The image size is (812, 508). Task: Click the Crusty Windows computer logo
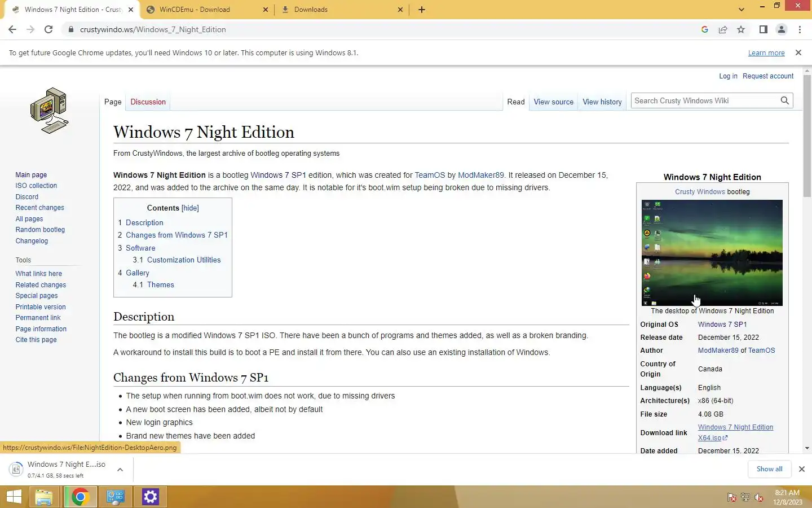click(x=49, y=111)
